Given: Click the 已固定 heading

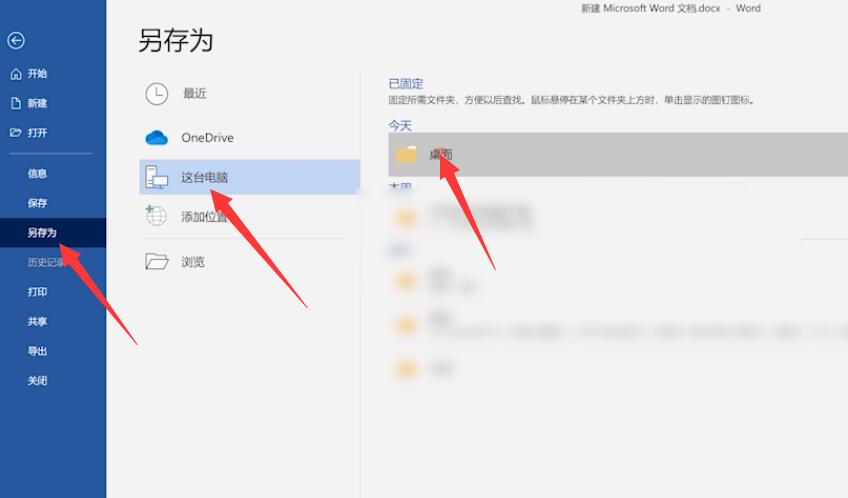Looking at the screenshot, I should [x=406, y=84].
